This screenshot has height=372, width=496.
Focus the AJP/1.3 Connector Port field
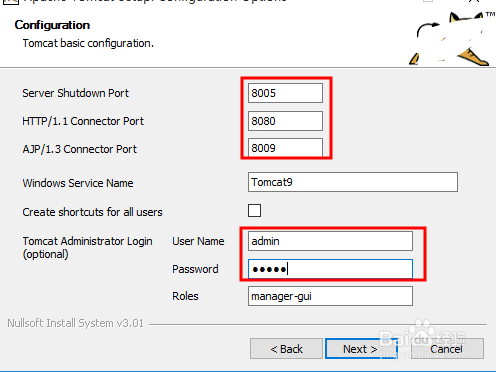tap(285, 148)
